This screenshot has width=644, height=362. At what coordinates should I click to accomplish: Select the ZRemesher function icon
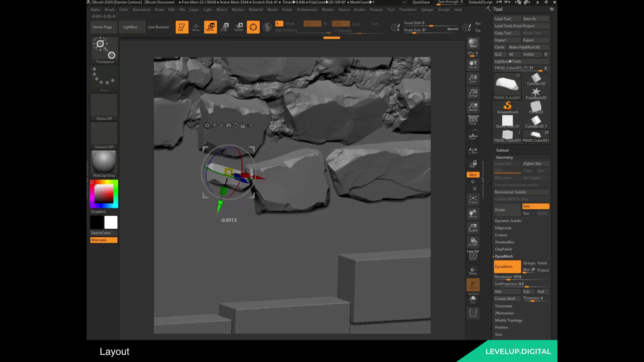[505, 312]
